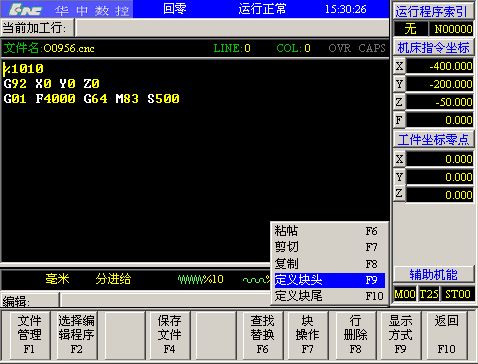The height and width of the screenshot is (364, 478).
Task: Click 返回 F10 softkey
Action: (446, 335)
